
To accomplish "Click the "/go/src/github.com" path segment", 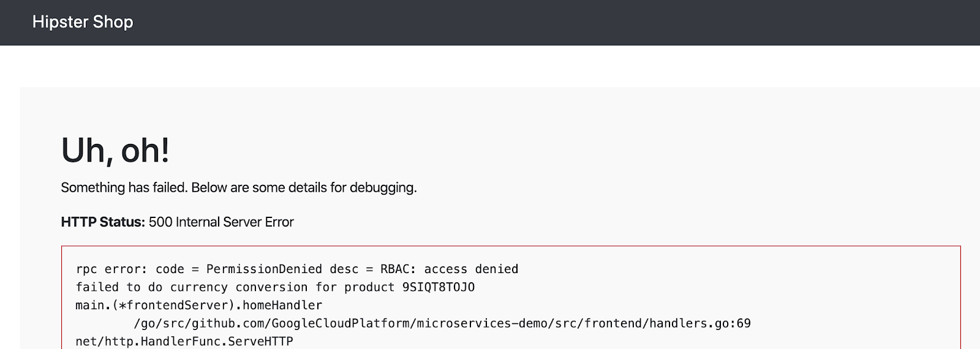I will click(199, 323).
